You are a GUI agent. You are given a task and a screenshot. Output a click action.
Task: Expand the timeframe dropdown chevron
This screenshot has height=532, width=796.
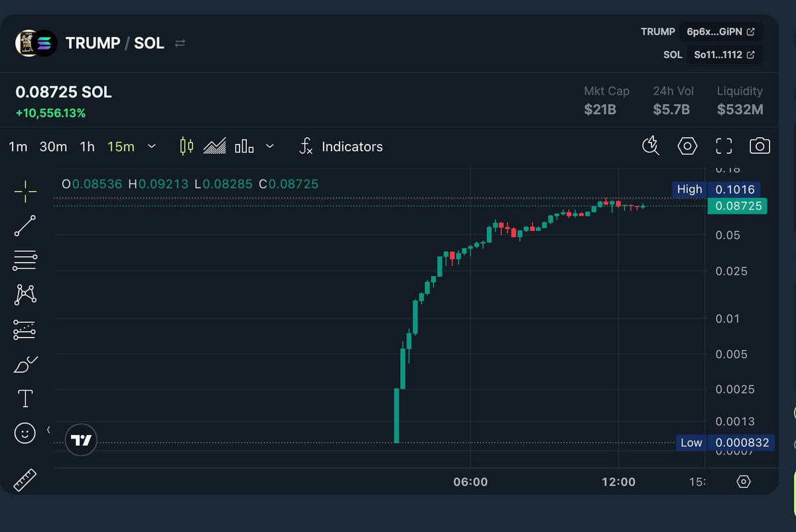pyautogui.click(x=152, y=146)
